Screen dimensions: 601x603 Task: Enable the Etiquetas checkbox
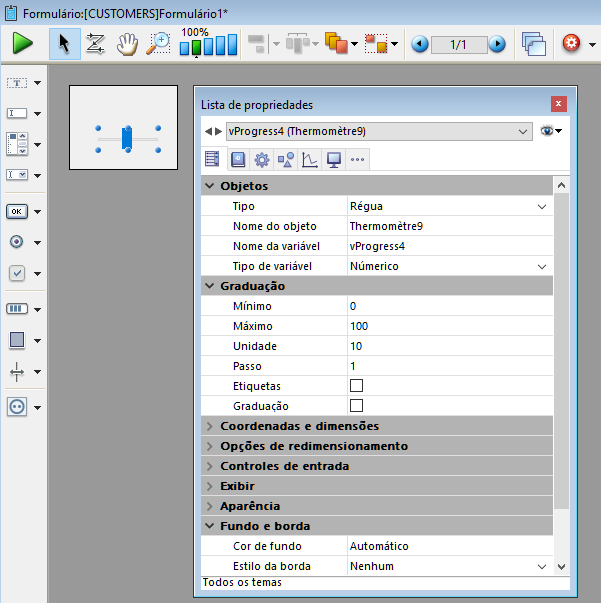(356, 386)
